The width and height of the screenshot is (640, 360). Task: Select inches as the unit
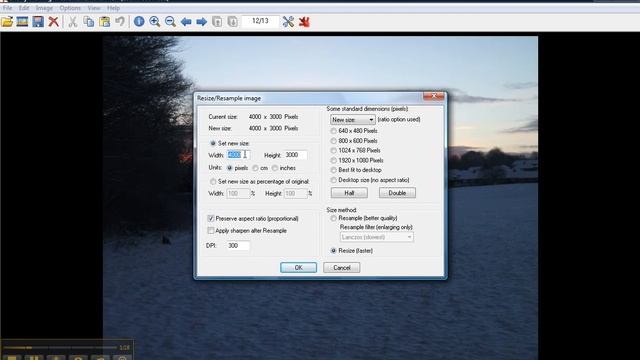coord(275,168)
